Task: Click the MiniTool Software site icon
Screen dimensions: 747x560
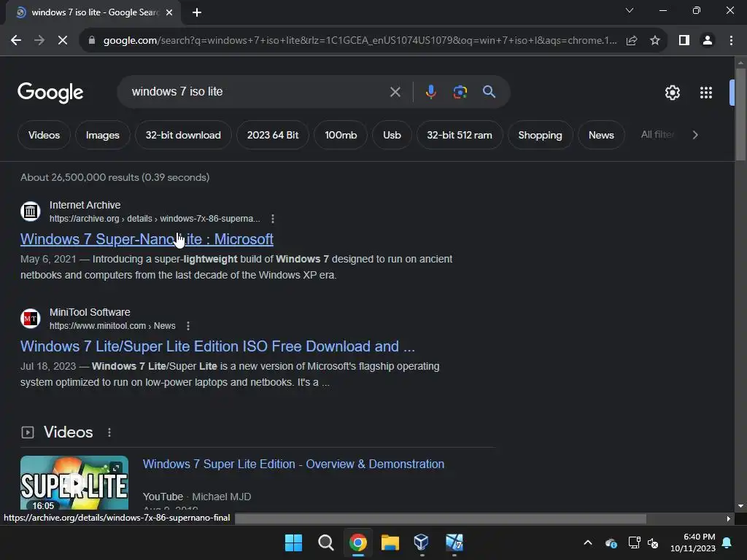Action: coord(31,318)
